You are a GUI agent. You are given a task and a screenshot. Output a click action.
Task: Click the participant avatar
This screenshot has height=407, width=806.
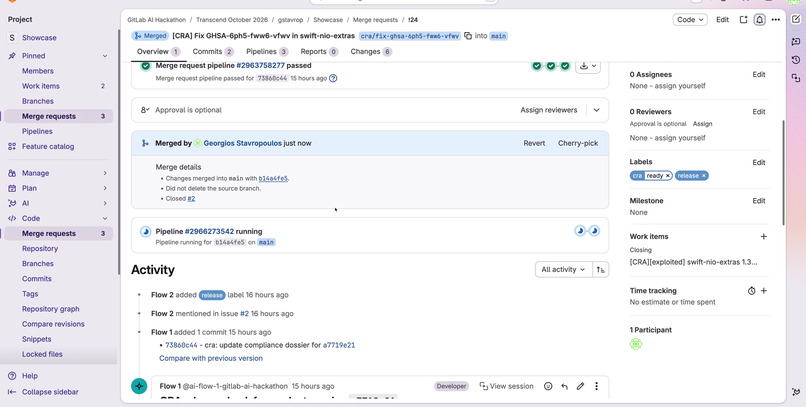(636, 344)
